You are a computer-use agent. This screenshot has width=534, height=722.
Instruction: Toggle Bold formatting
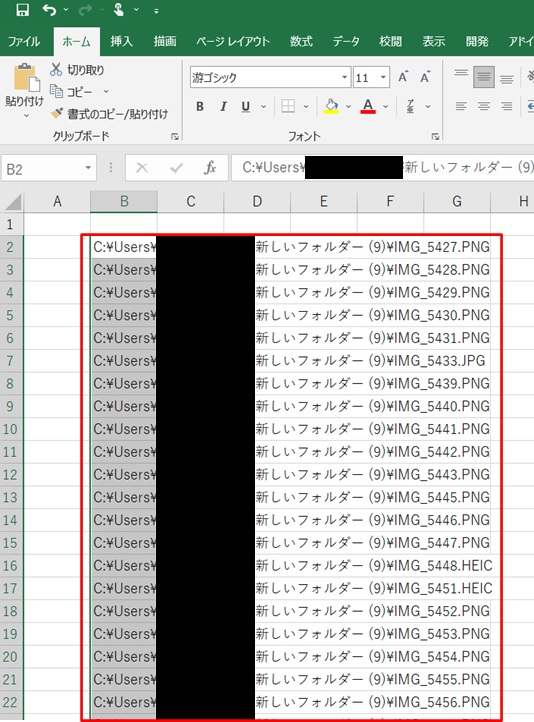(x=199, y=106)
